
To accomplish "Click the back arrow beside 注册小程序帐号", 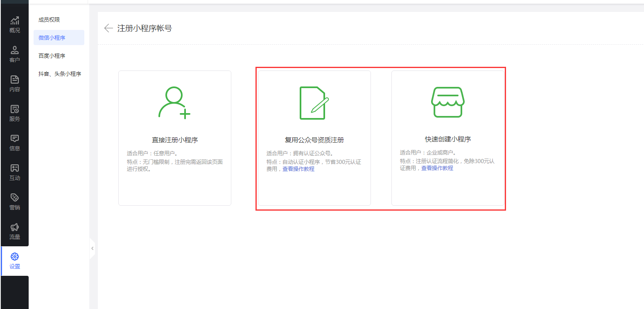I will pos(108,28).
